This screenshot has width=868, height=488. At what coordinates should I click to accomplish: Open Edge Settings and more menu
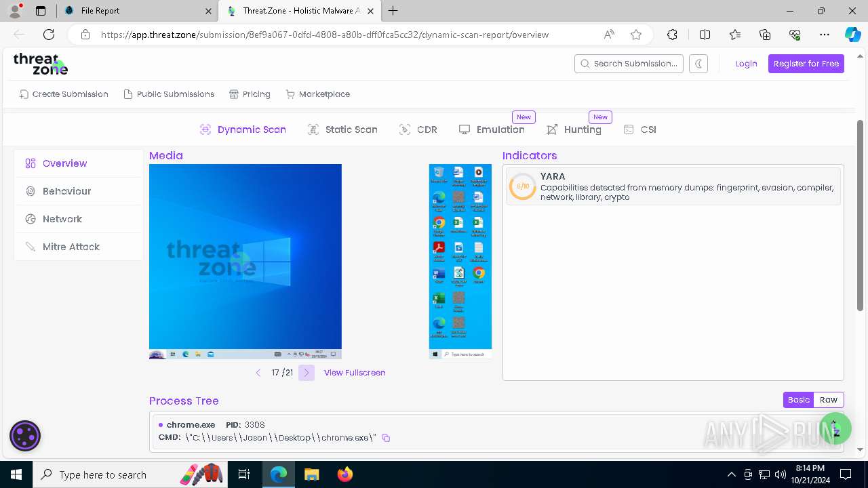point(825,35)
